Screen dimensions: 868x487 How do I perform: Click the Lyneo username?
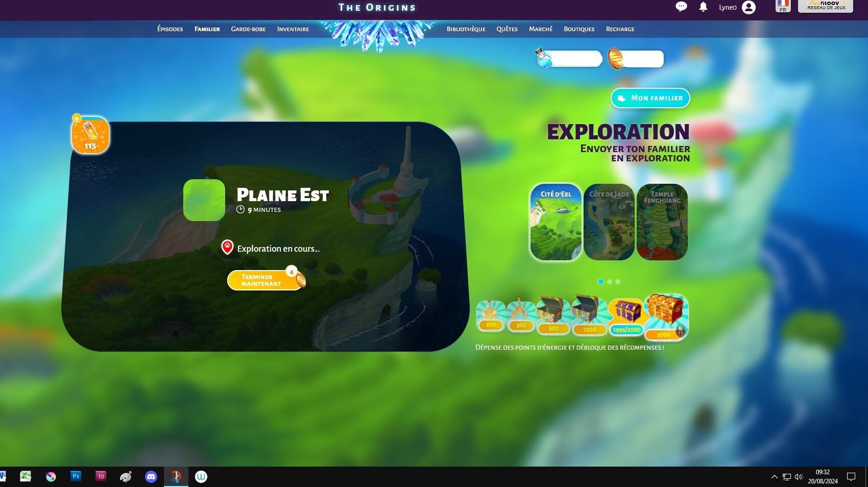click(x=728, y=7)
